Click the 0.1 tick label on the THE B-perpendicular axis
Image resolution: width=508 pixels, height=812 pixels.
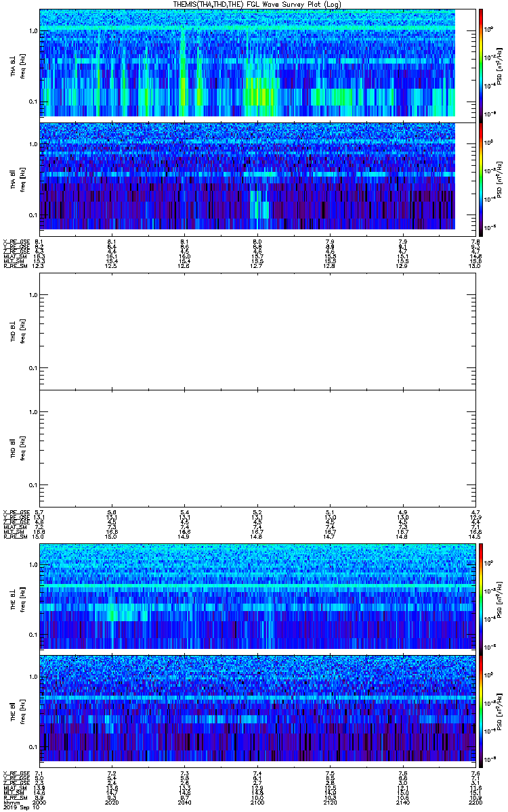point(33,635)
